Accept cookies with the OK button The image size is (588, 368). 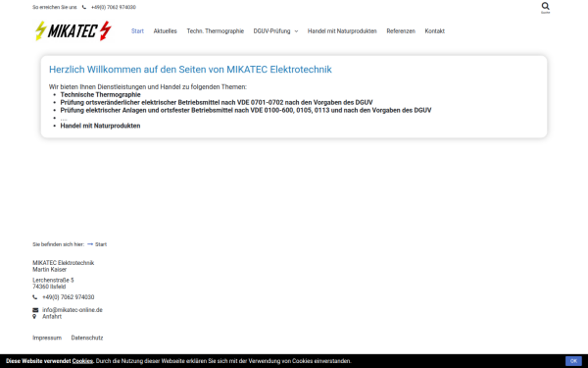573,361
